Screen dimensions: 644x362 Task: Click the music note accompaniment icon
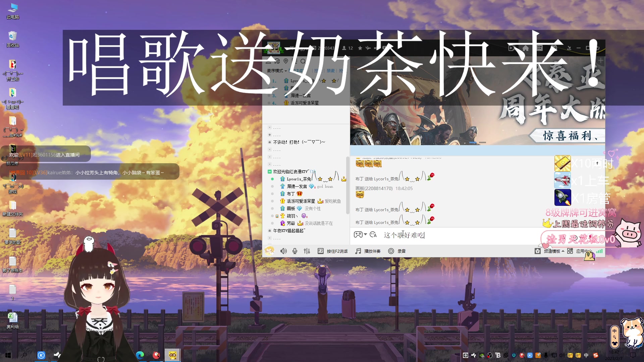[x=358, y=251]
